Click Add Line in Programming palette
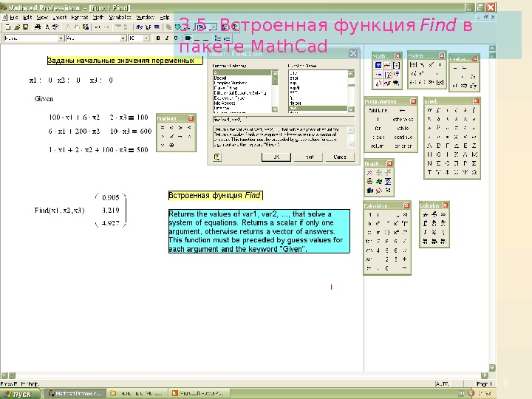Image resolution: width=532 pixels, height=399 pixels. point(378,110)
